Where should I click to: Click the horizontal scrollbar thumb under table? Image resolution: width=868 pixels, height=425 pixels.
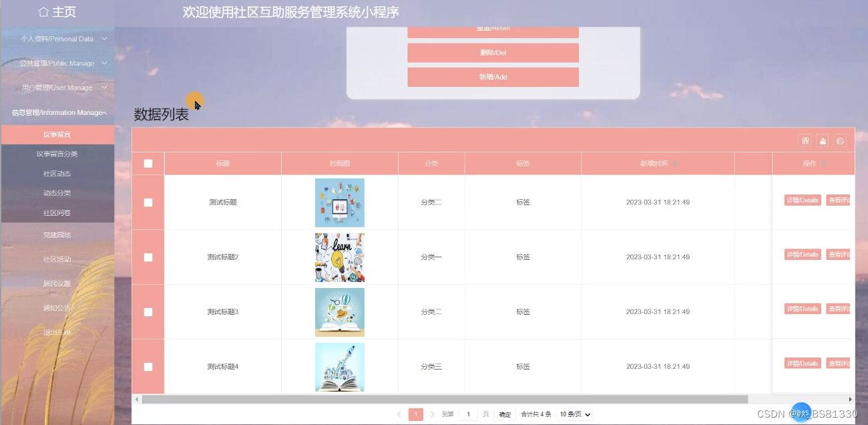445,399
